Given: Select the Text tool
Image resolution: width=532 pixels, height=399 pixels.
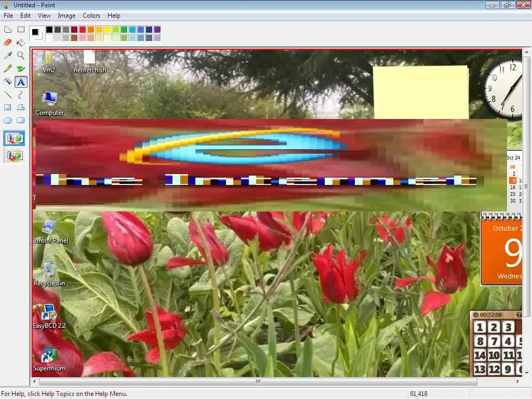Looking at the screenshot, I should pyautogui.click(x=21, y=82).
